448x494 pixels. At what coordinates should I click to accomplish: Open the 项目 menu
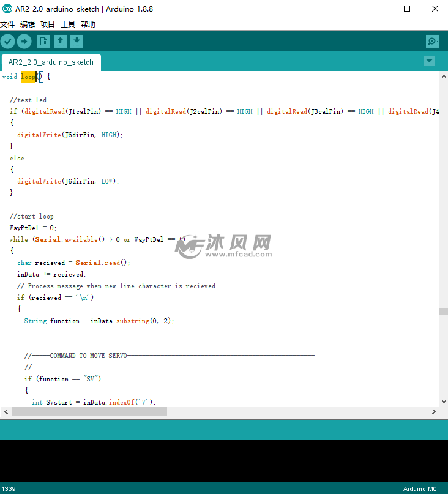(48, 24)
